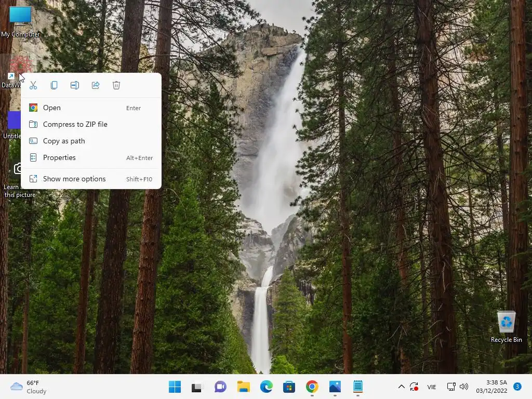Launch Microsoft Edge from the taskbar
This screenshot has width=532, height=399.
coord(267,387)
